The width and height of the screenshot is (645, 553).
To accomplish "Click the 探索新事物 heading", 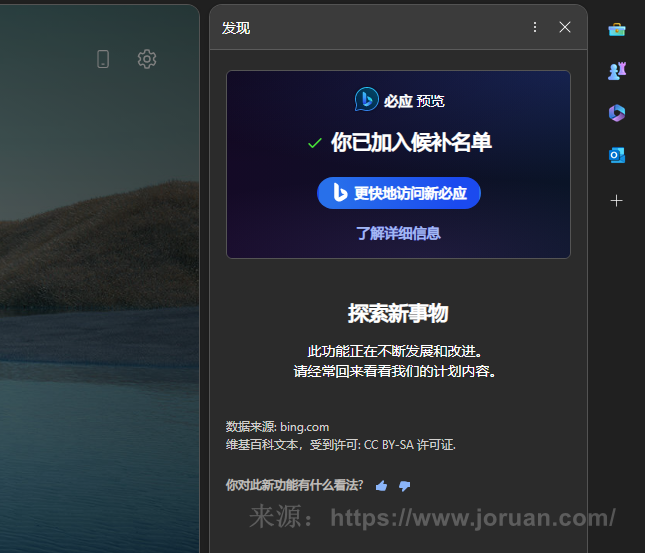I will 398,313.
